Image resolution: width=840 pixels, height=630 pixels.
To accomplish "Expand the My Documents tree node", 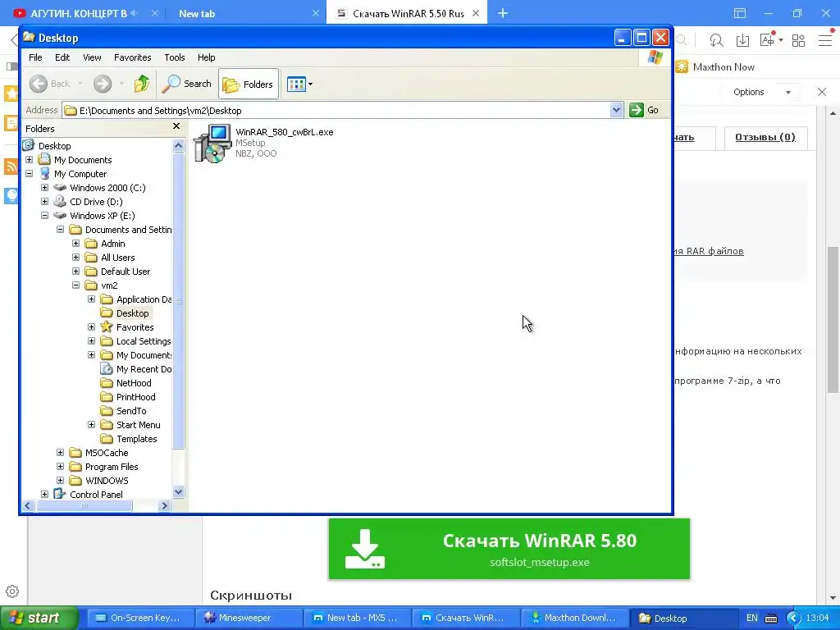I will (30, 160).
